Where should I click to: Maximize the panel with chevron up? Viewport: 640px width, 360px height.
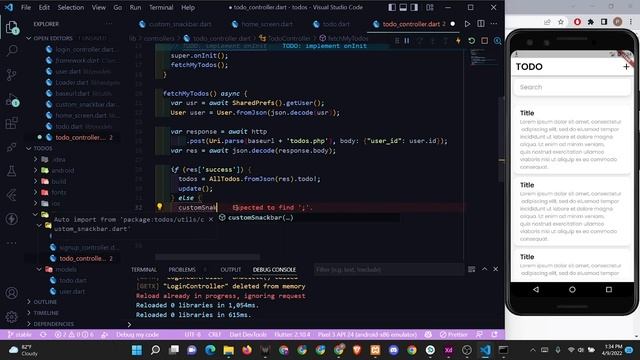pos(484,269)
